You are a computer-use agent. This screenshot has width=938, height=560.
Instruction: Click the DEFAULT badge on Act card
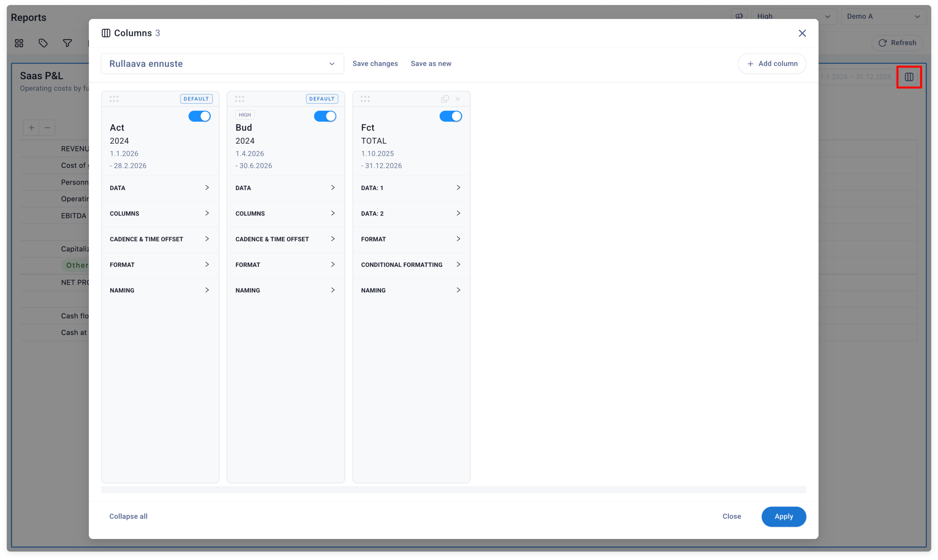196,99
